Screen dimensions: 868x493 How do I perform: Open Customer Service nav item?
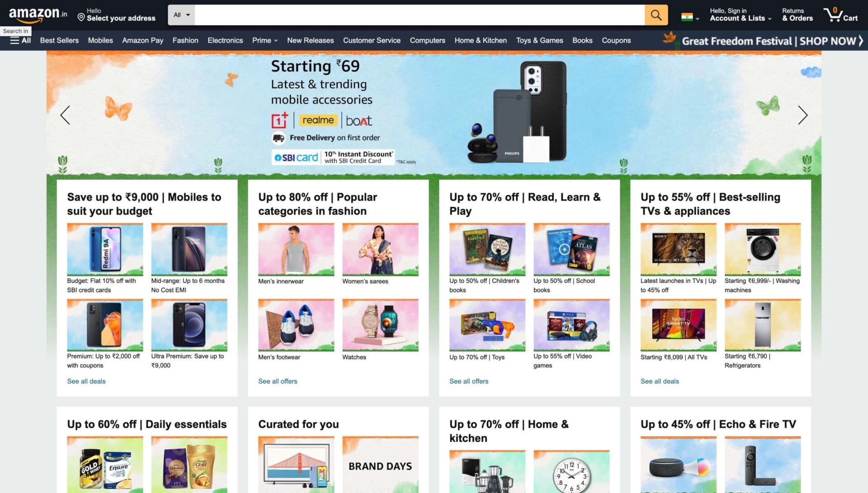372,40
